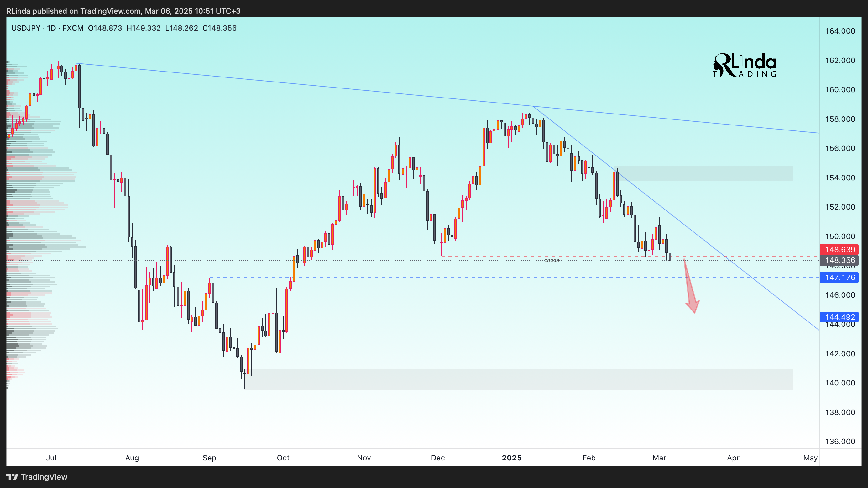Click the 158.000 price axis label

click(x=840, y=119)
